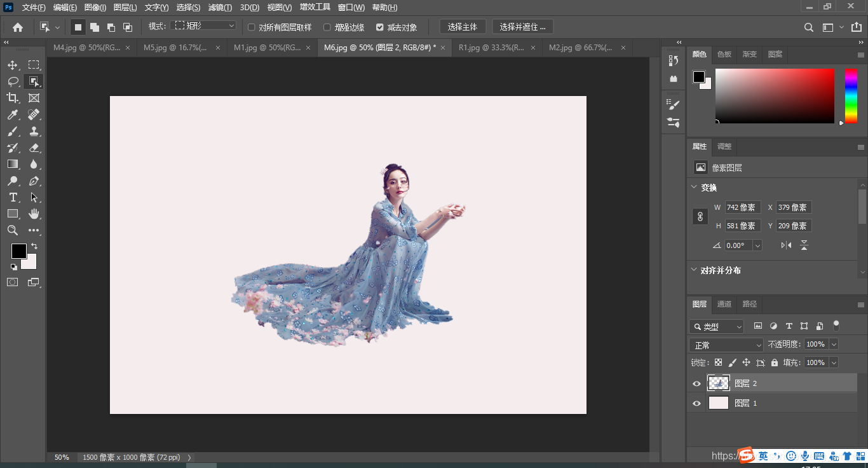
Task: Select the Lasso tool
Action: coord(13,81)
